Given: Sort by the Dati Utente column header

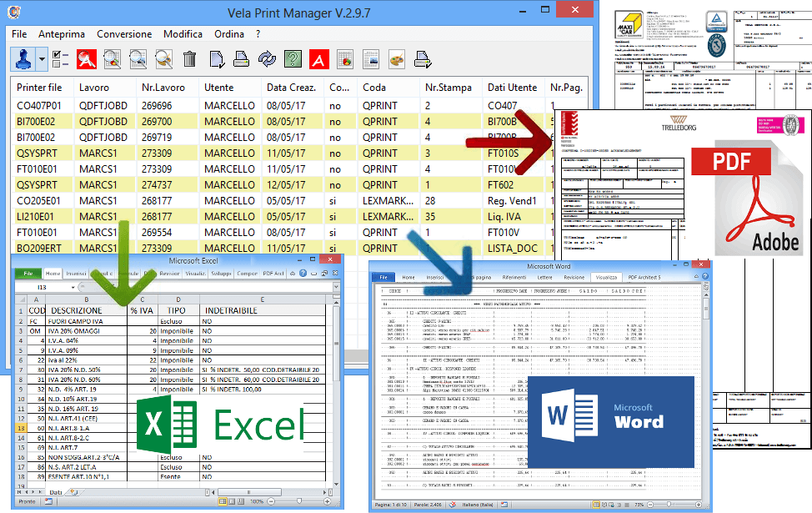Looking at the screenshot, I should 514,88.
